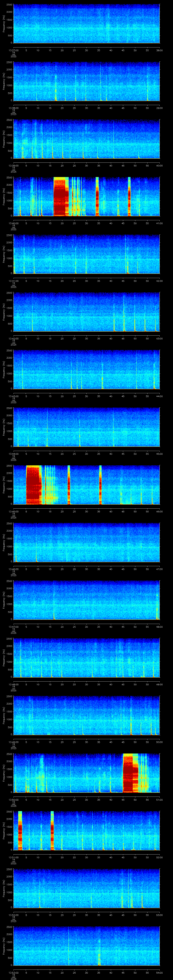Open the spectrogram panel starting at 13:52:00

pyautogui.click(x=86, y=888)
